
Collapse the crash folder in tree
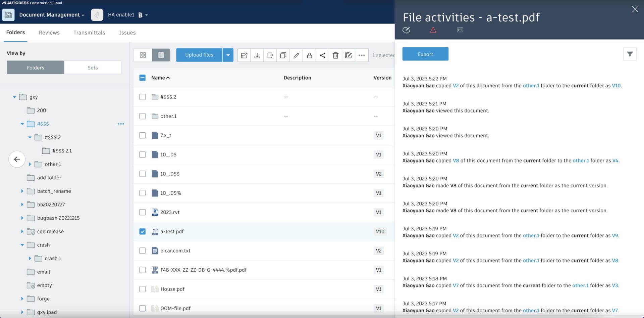point(22,245)
